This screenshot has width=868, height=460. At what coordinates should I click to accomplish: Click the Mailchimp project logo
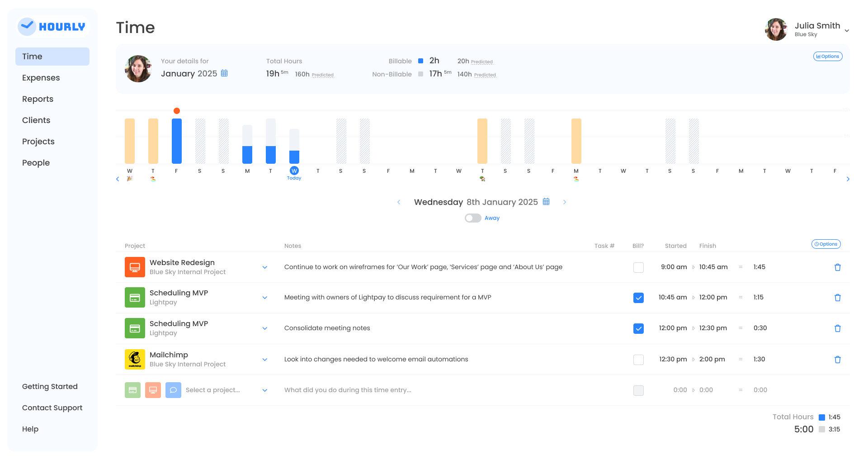tap(134, 359)
